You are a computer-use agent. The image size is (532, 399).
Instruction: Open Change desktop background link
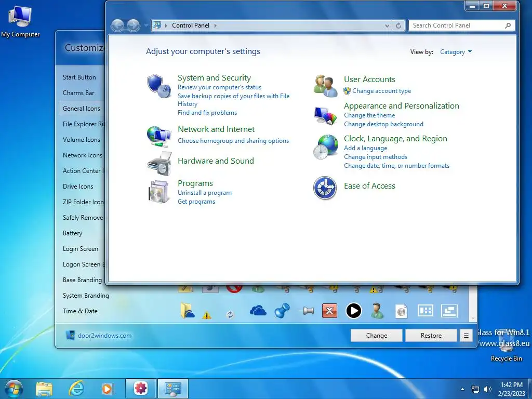tap(383, 124)
